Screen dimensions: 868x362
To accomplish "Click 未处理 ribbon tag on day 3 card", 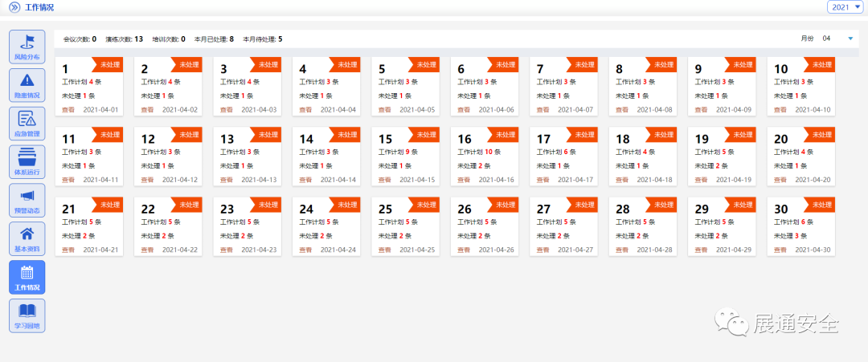I will [x=265, y=64].
